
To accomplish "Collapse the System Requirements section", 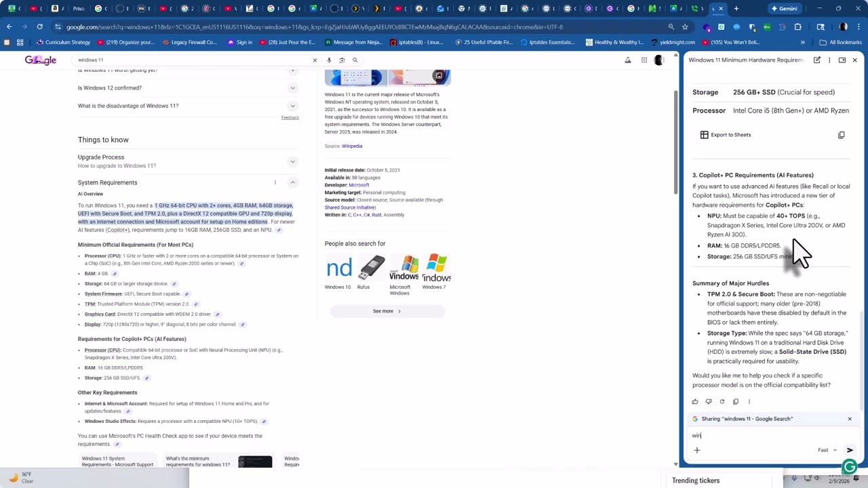I will coord(293,182).
